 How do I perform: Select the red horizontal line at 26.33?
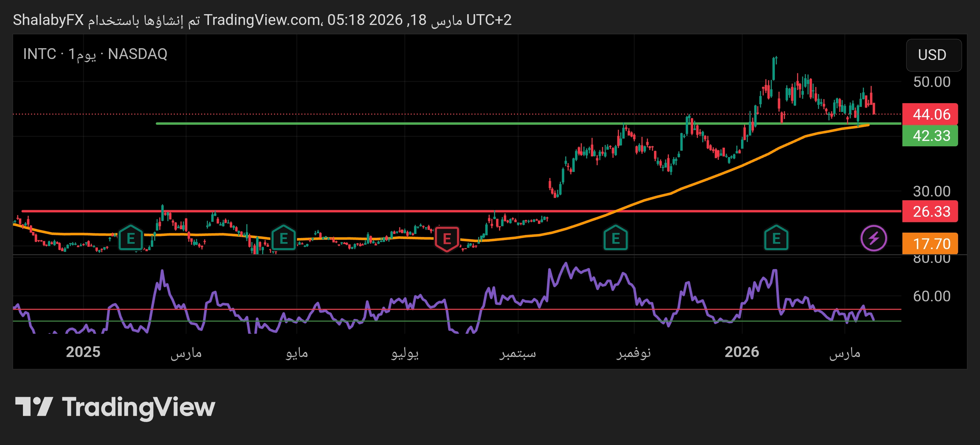coord(343,211)
